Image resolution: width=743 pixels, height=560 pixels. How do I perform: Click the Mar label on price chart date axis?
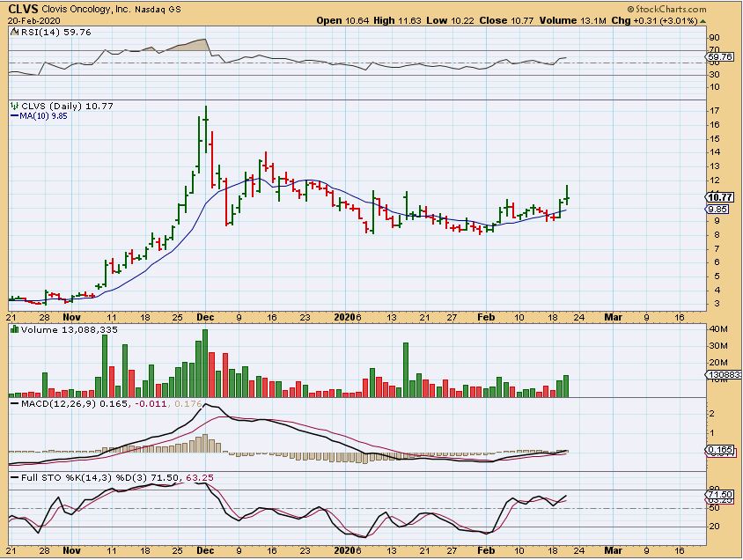613,317
